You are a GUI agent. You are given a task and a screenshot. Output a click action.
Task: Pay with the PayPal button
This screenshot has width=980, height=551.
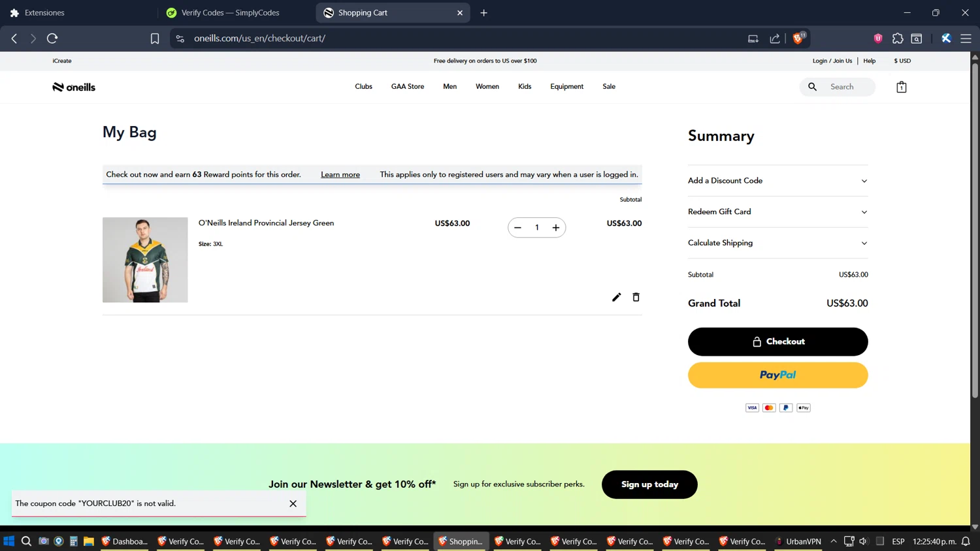(x=777, y=375)
